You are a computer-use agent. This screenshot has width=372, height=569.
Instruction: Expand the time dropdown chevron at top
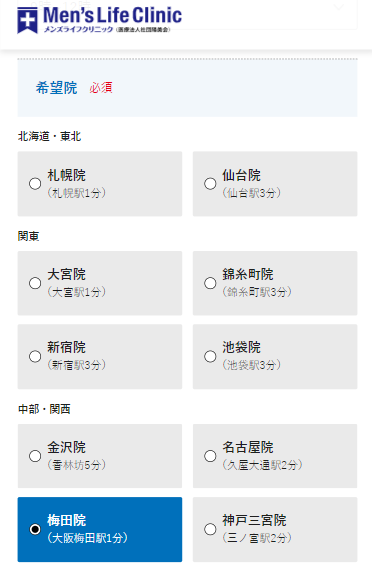[x=338, y=6]
